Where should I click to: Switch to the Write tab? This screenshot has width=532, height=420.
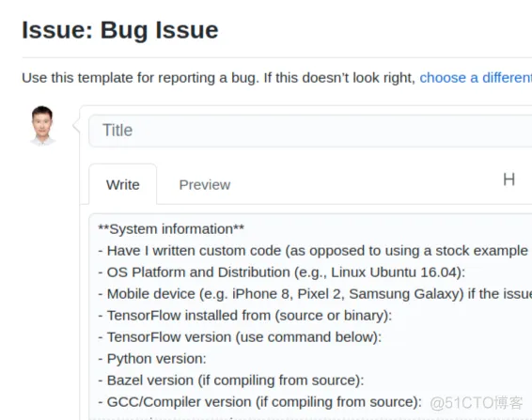[x=123, y=184]
